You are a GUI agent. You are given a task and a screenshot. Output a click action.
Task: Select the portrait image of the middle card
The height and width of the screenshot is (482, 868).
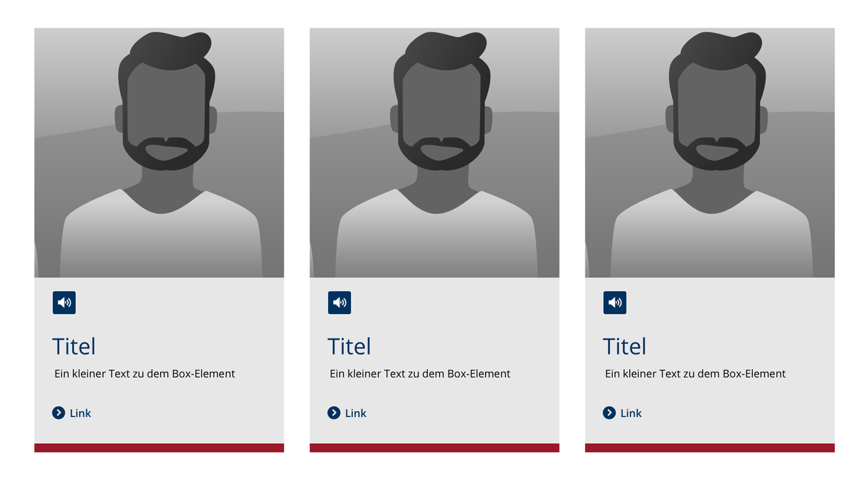tap(435, 153)
